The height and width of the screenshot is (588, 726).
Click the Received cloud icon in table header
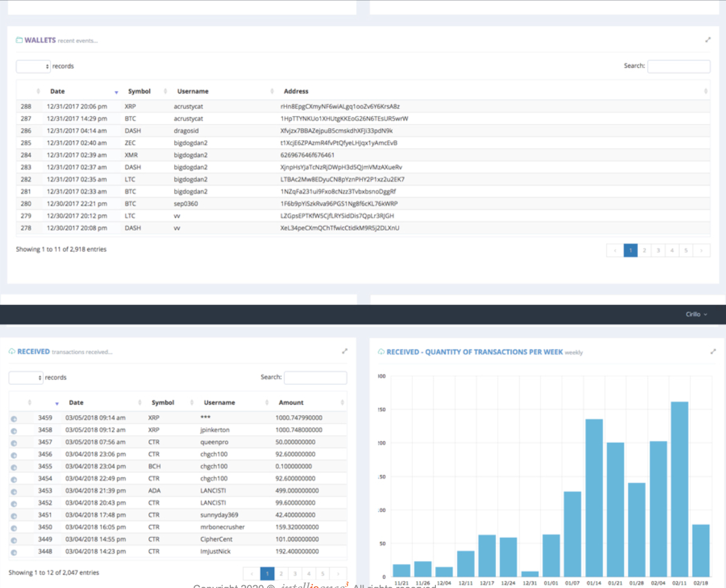click(12, 351)
